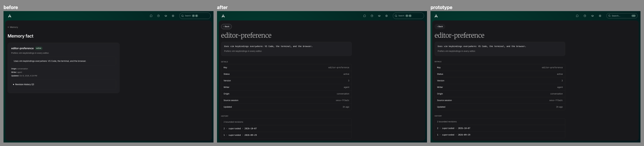Click the search magnifier icon in prototype panel
The width and height of the screenshot is (644, 146).
[x=610, y=16]
